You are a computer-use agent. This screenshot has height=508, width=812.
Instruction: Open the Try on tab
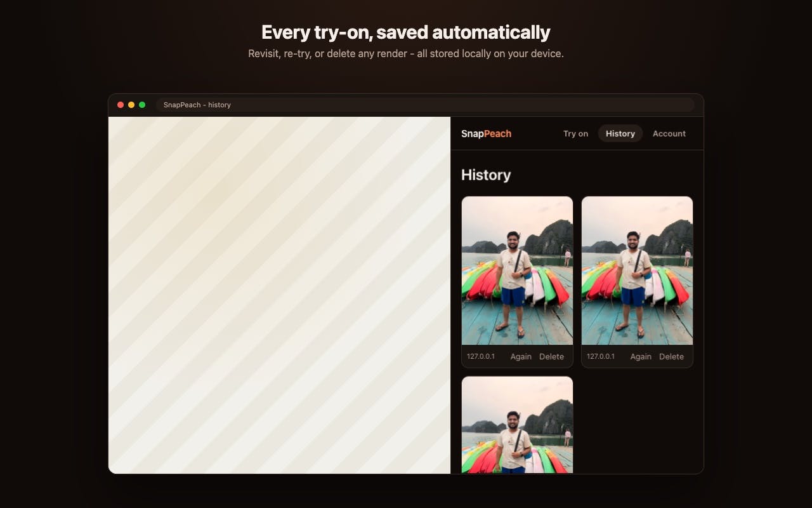coord(575,133)
